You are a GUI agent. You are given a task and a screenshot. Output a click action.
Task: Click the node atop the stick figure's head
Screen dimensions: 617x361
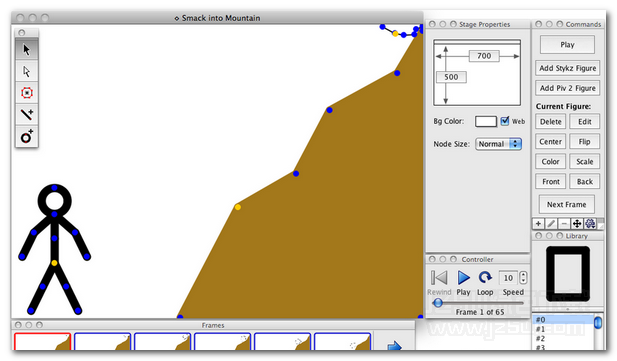click(54, 188)
